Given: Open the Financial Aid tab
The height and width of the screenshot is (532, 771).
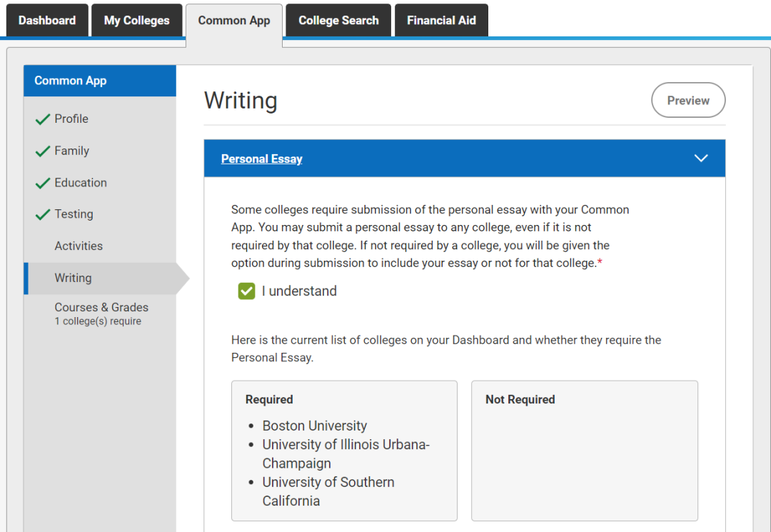Looking at the screenshot, I should point(440,20).
